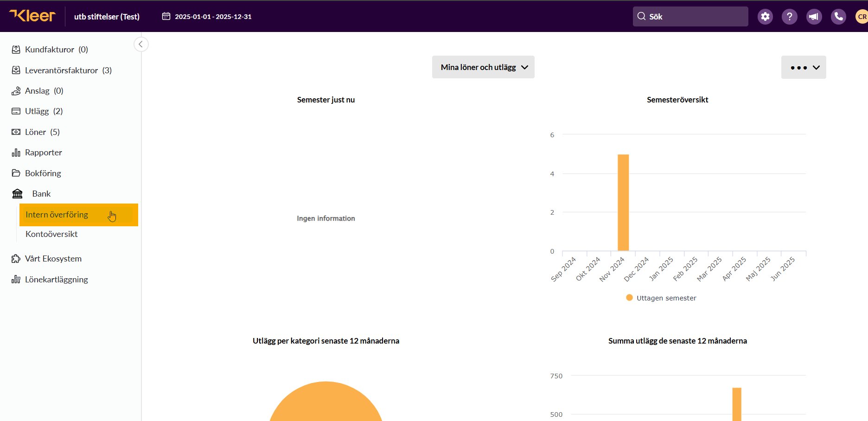Screen dimensions: 868x421
Task: Open the CR user avatar
Action: [x=862, y=17]
